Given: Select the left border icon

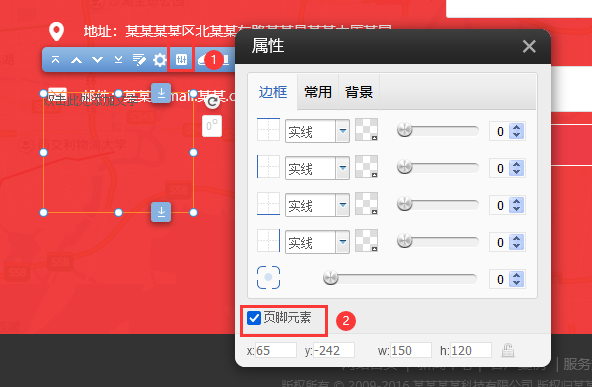Looking at the screenshot, I should pyautogui.click(x=268, y=167).
